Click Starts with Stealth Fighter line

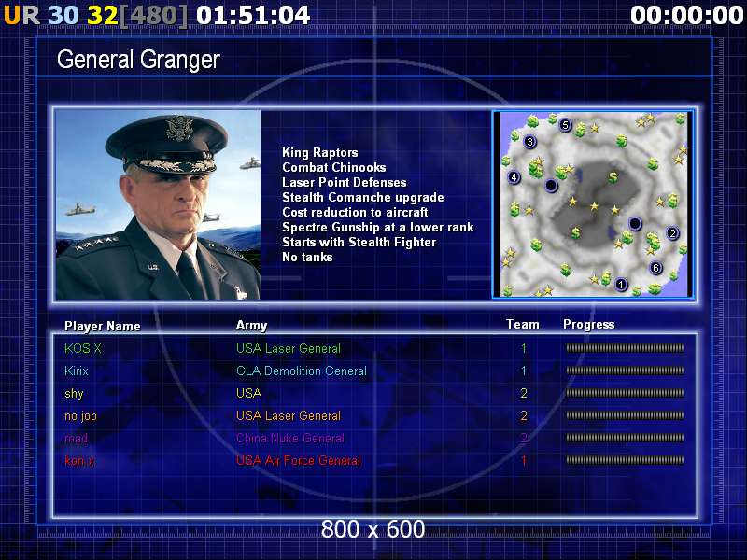click(x=359, y=243)
